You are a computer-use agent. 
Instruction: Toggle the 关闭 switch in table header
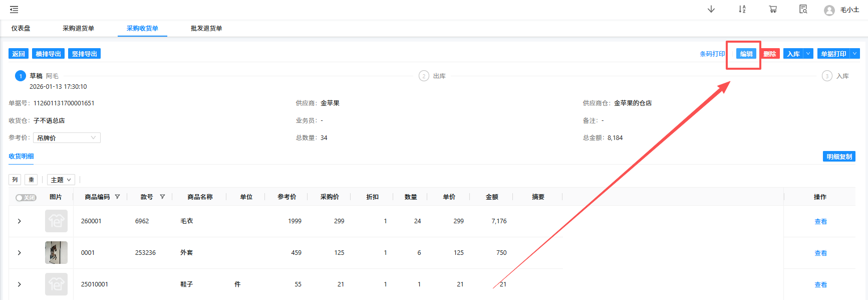tap(26, 198)
